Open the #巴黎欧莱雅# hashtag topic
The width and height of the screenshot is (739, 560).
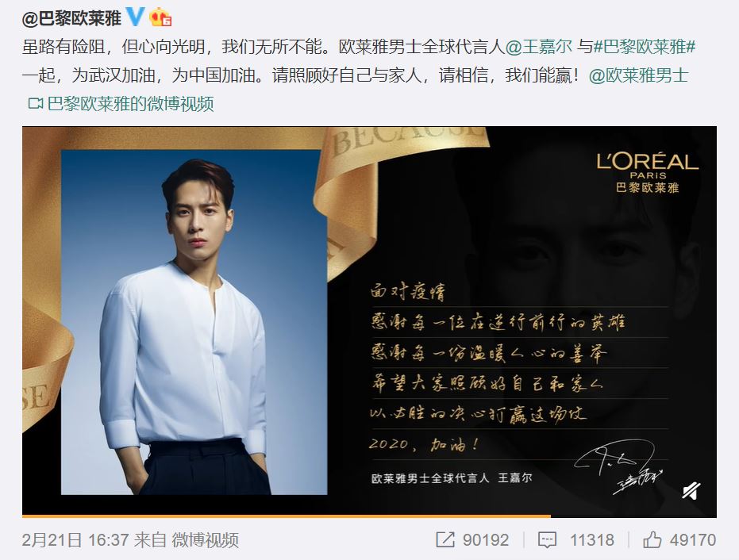[644, 47]
